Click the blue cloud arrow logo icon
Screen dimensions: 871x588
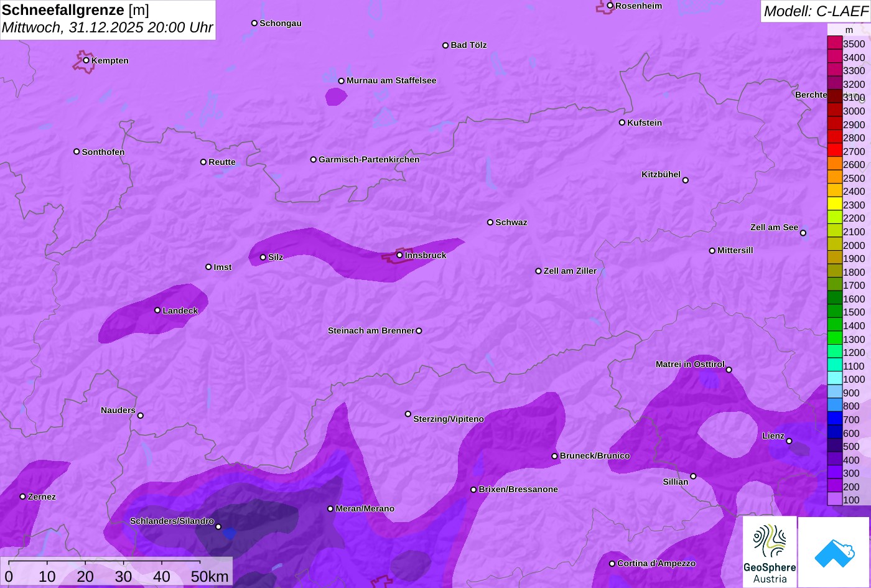click(x=834, y=552)
